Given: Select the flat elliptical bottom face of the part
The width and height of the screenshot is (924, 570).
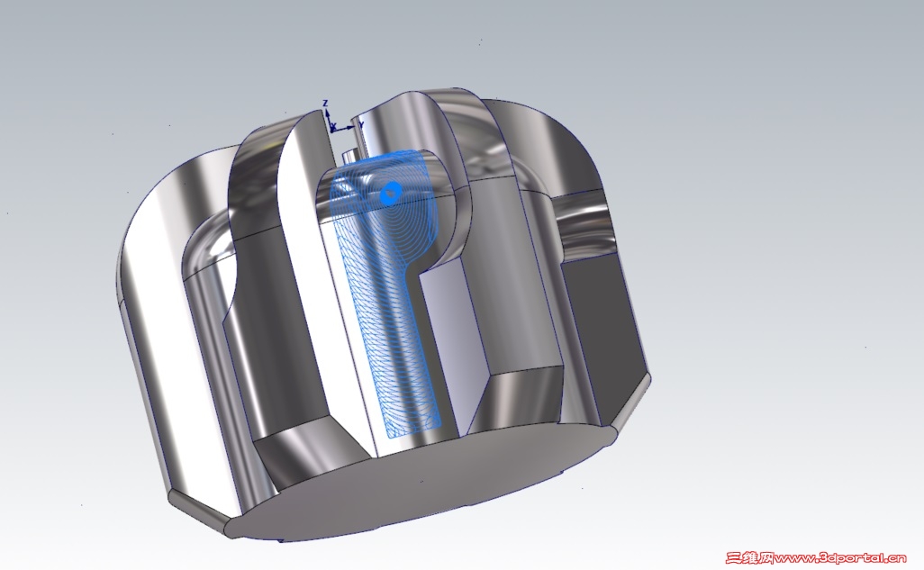Looking at the screenshot, I should point(421,481).
